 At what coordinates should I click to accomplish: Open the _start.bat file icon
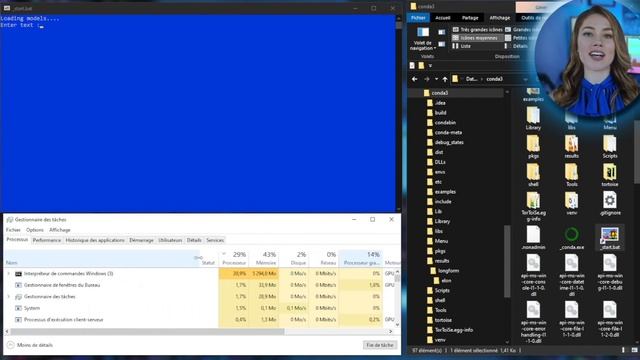coord(609,236)
